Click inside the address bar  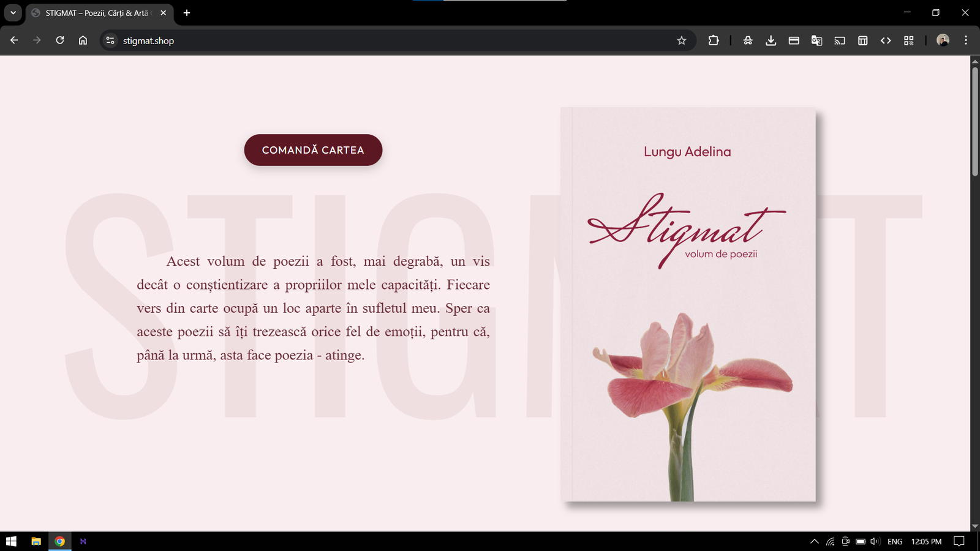306,40
